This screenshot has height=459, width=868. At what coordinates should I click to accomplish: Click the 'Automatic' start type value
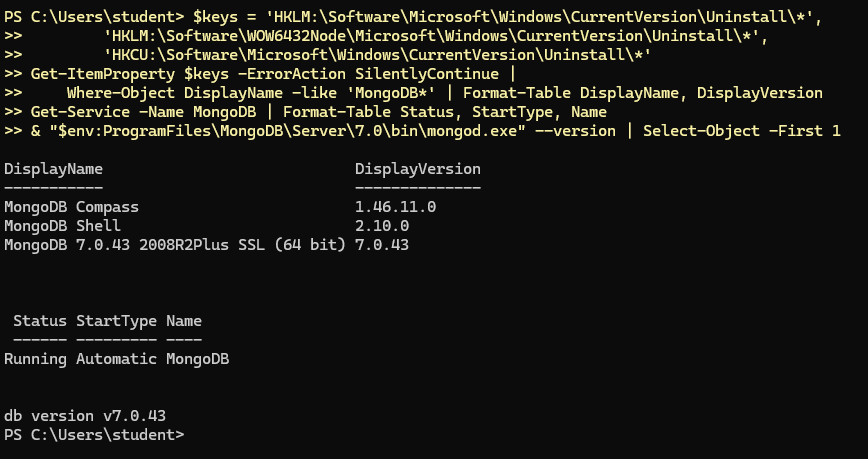[116, 359]
